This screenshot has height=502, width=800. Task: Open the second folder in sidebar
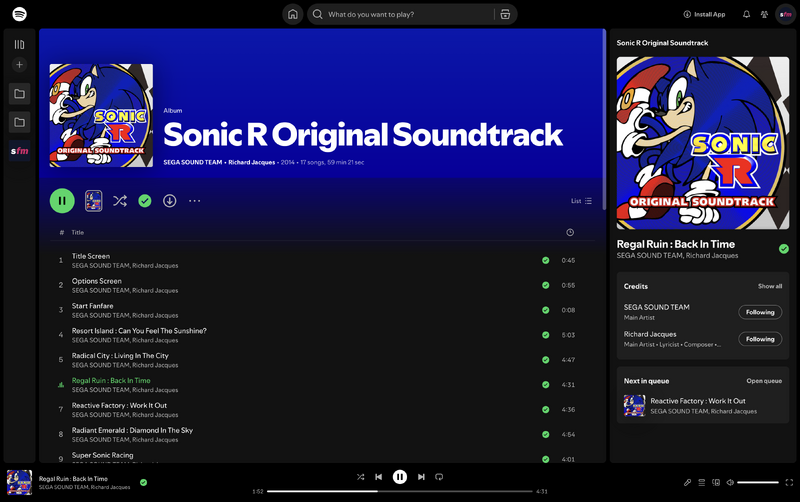19,122
